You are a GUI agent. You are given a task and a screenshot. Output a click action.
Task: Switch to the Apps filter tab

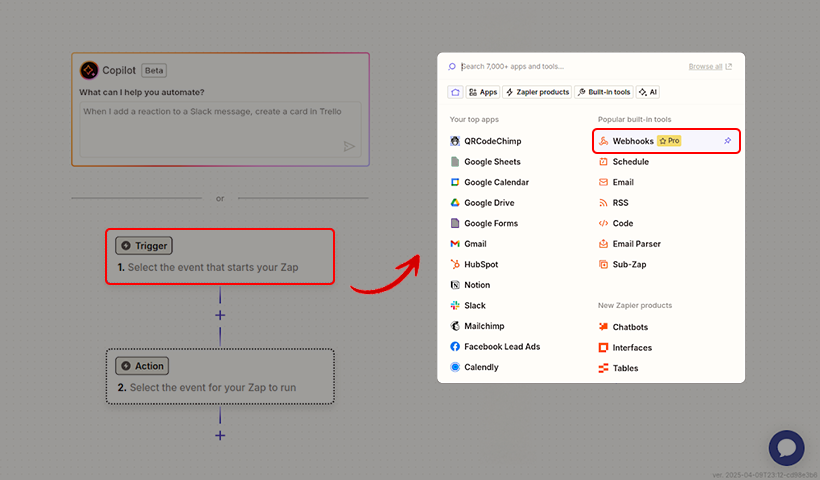point(483,92)
